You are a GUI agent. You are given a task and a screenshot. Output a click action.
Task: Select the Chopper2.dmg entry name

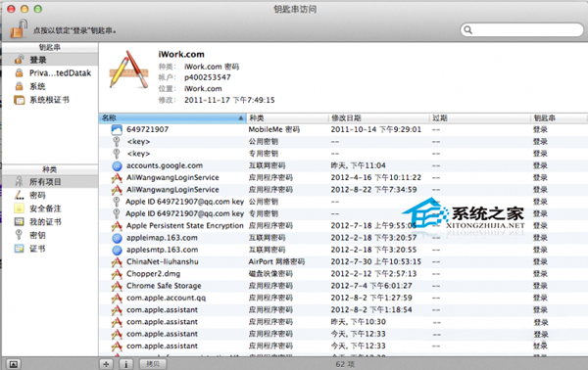pyautogui.click(x=154, y=274)
